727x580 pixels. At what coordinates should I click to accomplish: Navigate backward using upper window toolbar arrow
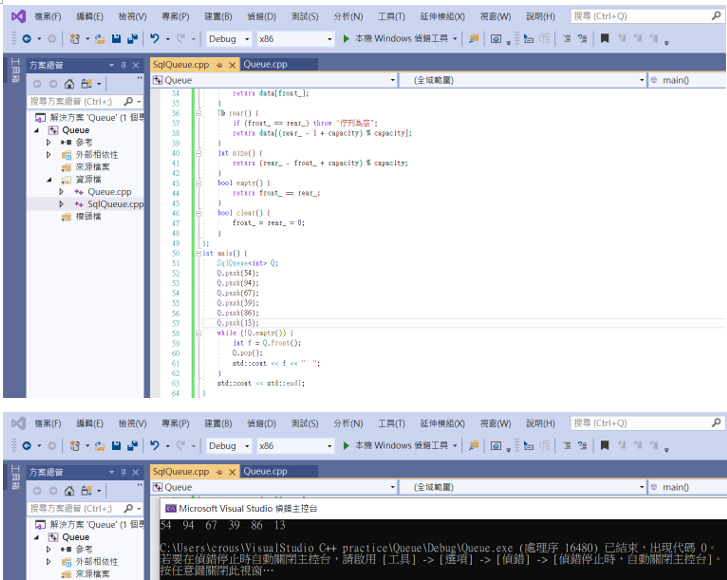27,39
